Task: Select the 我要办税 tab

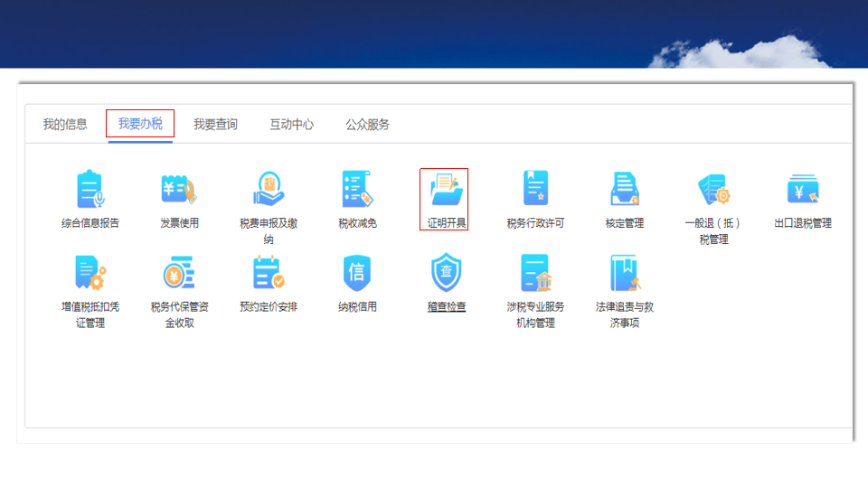Action: tap(140, 124)
